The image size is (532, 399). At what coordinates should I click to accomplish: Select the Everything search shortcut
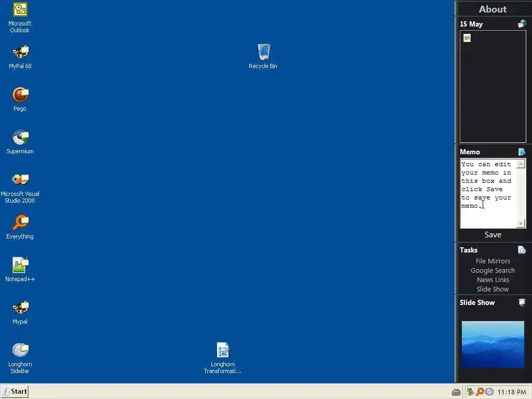[20, 228]
